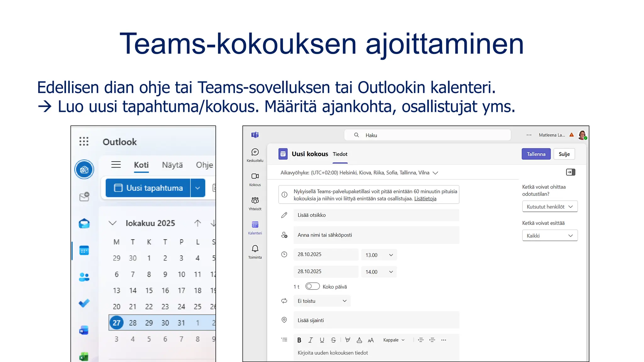Collapse the meeting options side panel
644x362 pixels.
tap(570, 172)
